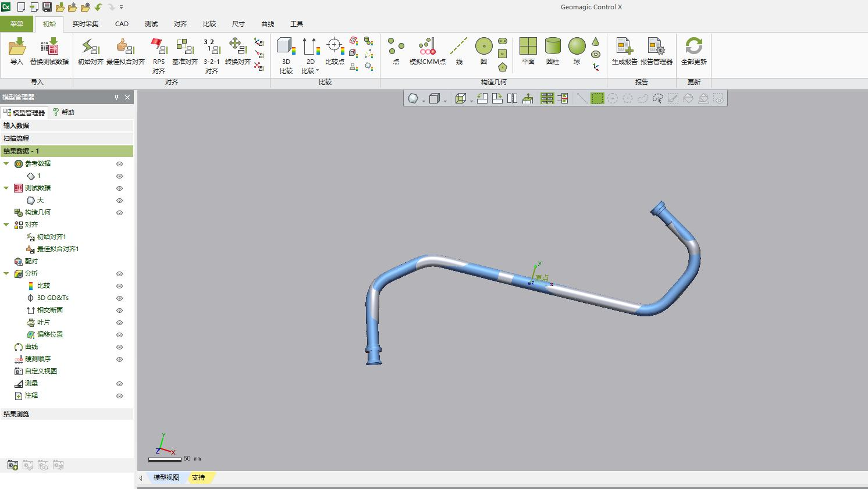This screenshot has width=868, height=489.
Task: Collapse the 测试数据 tree node
Action: pos(6,188)
